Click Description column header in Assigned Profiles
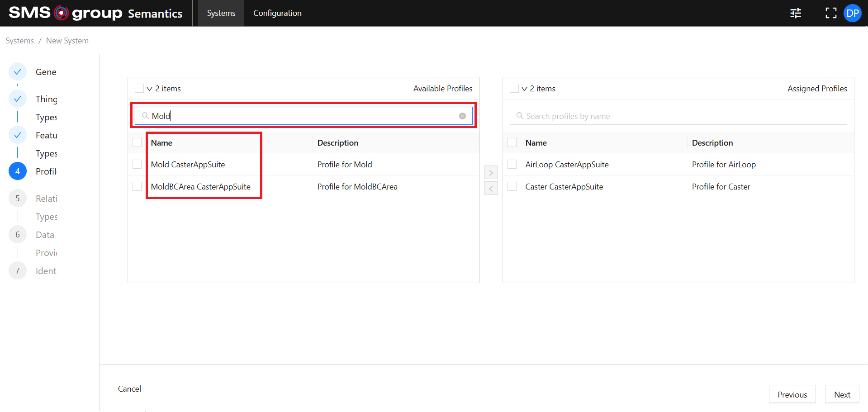This screenshot has width=868, height=412. click(712, 143)
